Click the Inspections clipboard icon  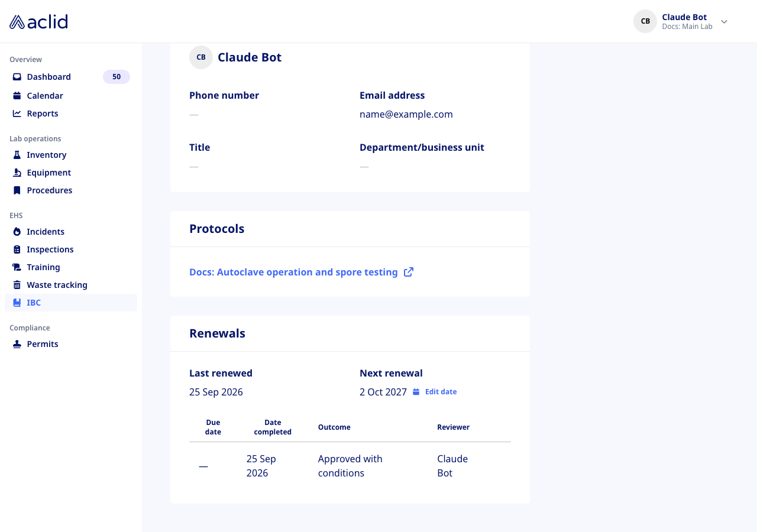point(17,249)
